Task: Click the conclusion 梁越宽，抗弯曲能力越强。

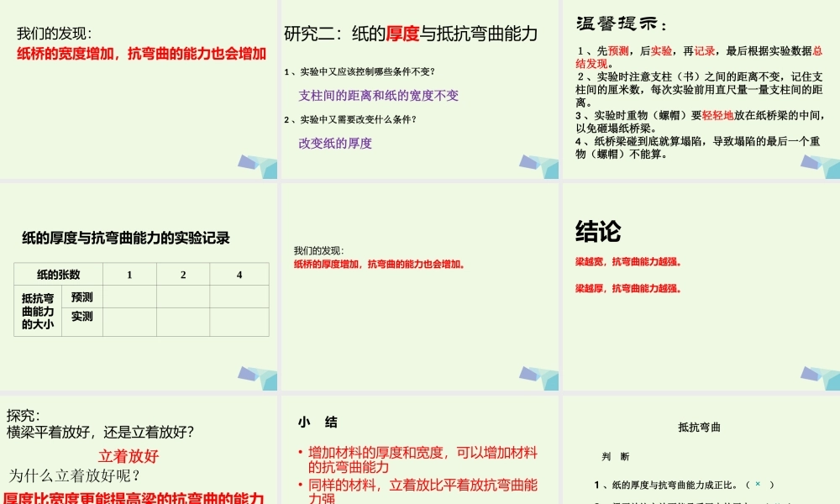Action: pyautogui.click(x=629, y=262)
